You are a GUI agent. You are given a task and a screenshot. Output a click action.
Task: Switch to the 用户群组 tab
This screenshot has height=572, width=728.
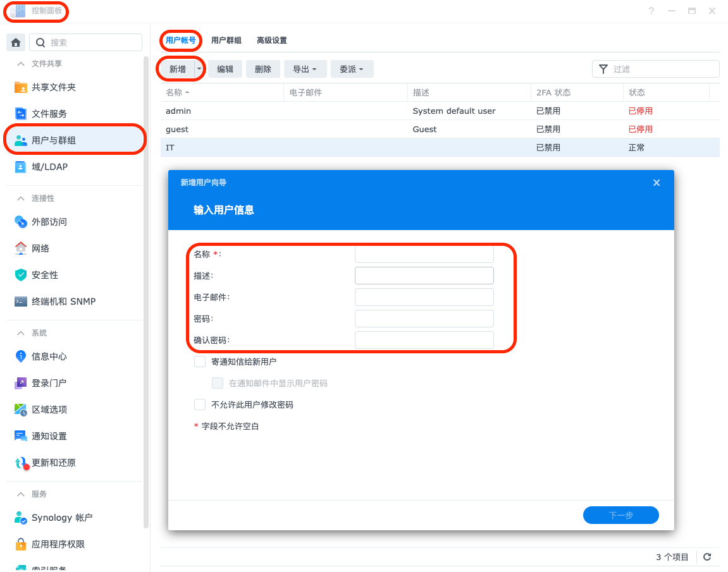tap(226, 40)
